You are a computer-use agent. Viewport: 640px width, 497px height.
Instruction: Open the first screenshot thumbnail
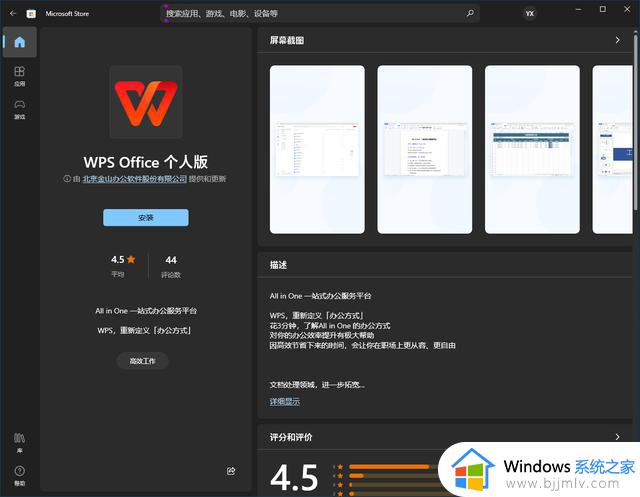(x=317, y=149)
